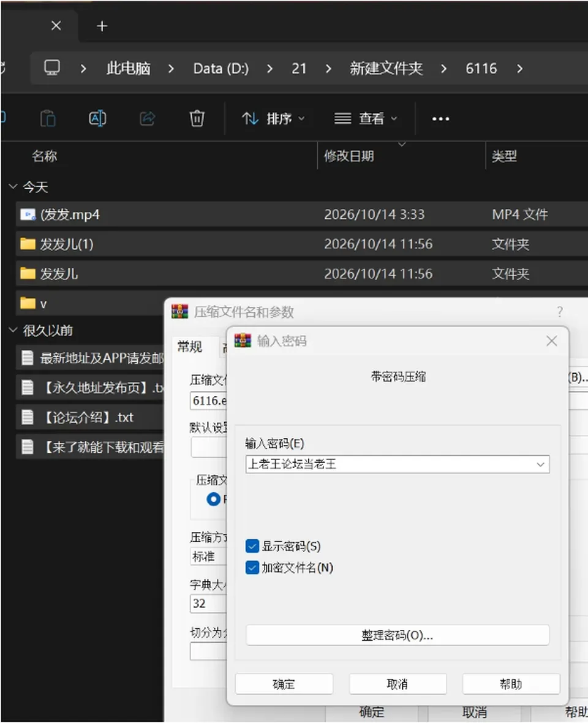Click the rename icon in toolbar

pyautogui.click(x=97, y=118)
